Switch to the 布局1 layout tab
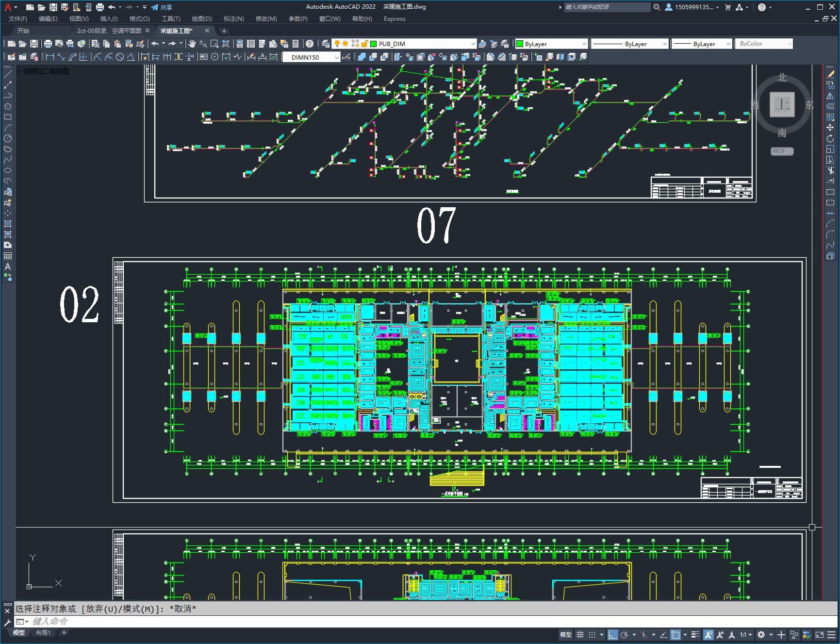The width and height of the screenshot is (840, 644). click(43, 633)
